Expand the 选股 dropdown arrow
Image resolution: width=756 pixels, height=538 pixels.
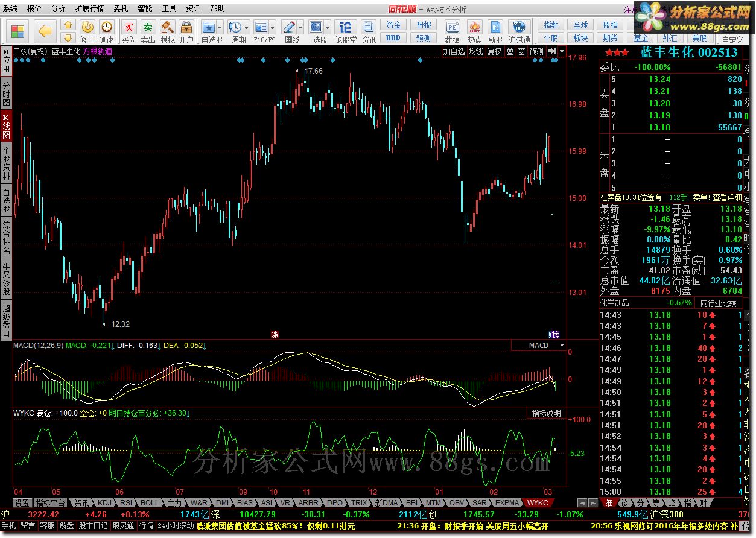(327, 28)
